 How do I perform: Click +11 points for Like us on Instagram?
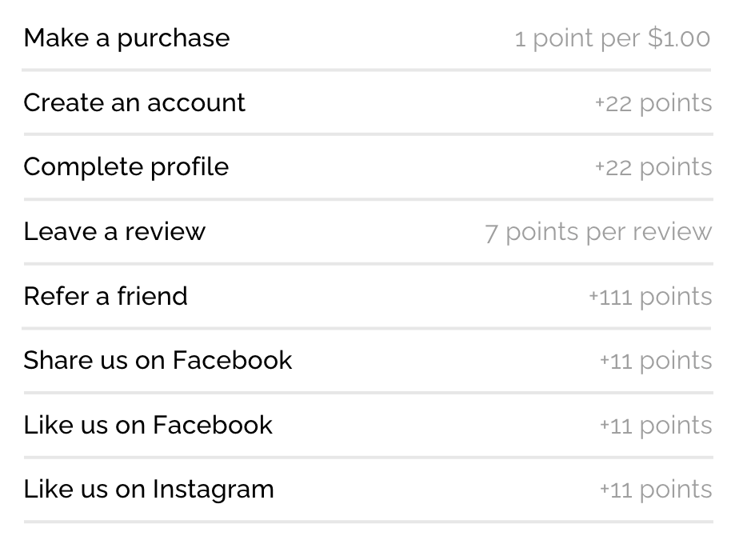(655, 490)
